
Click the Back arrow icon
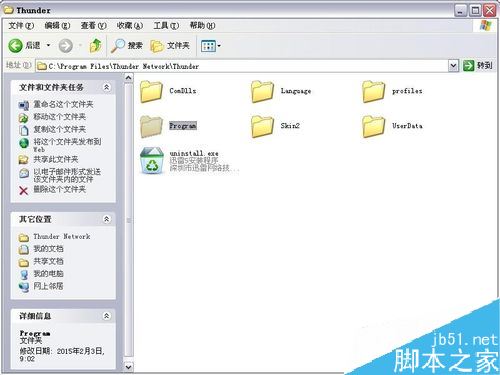[x=15, y=46]
